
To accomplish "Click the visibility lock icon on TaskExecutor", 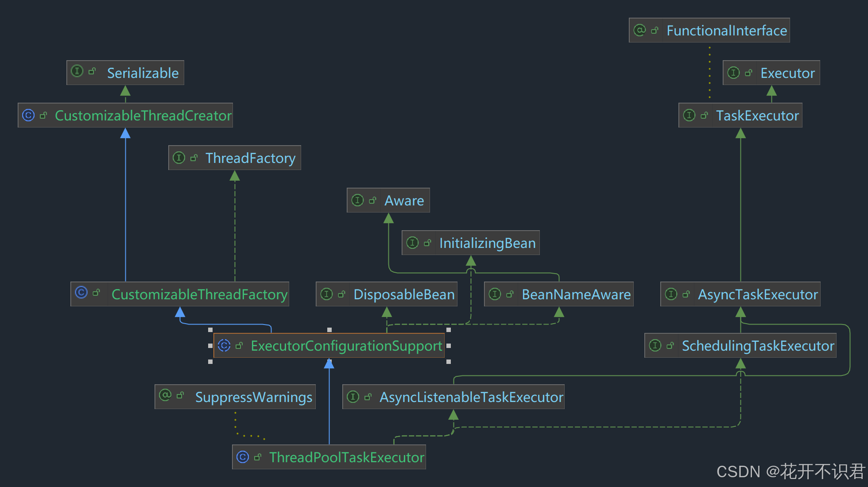I will click(x=704, y=115).
